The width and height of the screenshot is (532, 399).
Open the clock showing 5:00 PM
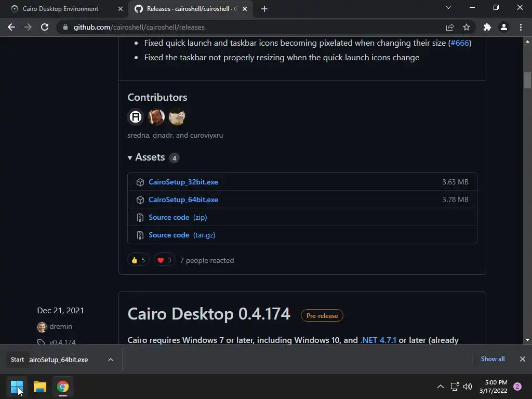(494, 387)
